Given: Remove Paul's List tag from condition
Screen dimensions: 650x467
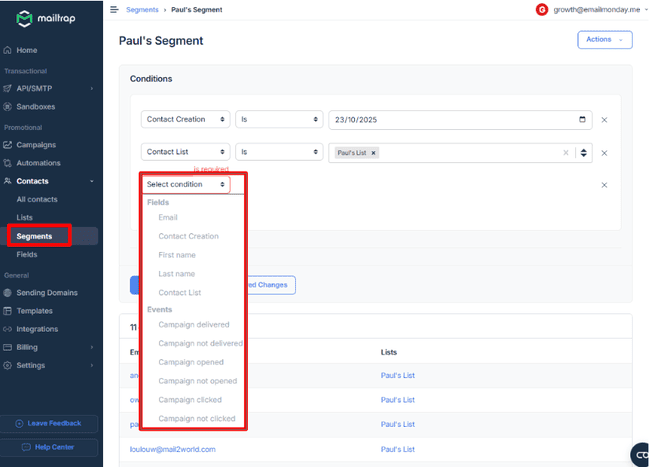Looking at the screenshot, I should [374, 153].
